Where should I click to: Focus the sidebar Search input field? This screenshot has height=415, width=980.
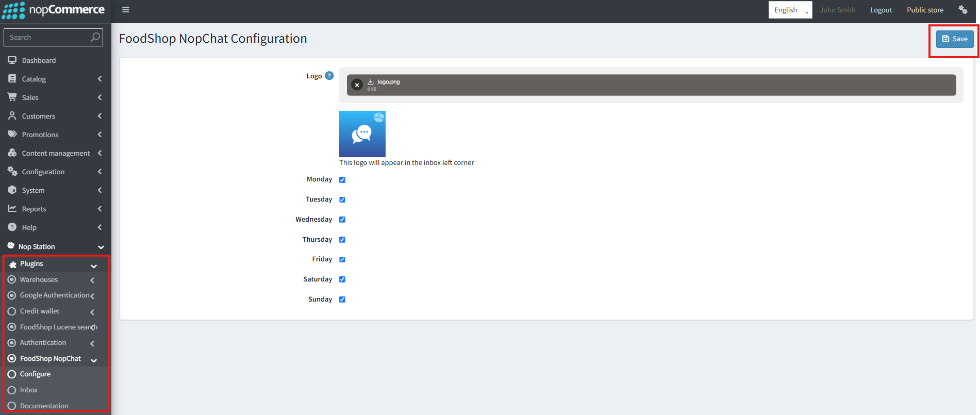53,37
